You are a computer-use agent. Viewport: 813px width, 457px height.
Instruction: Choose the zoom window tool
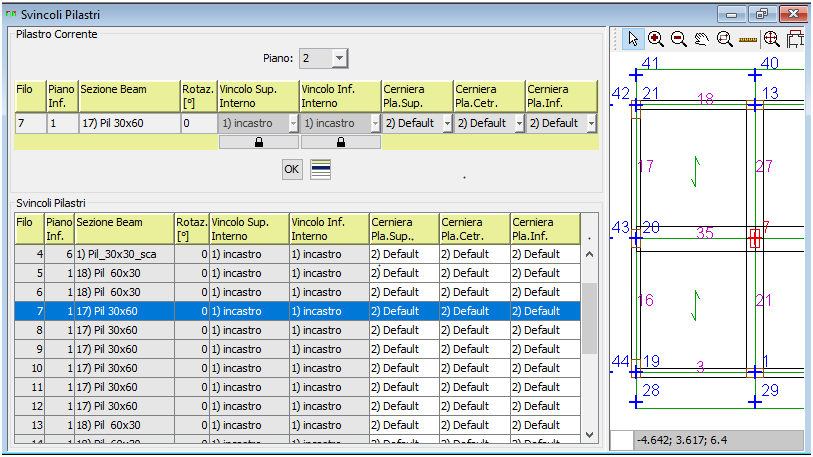[723, 39]
